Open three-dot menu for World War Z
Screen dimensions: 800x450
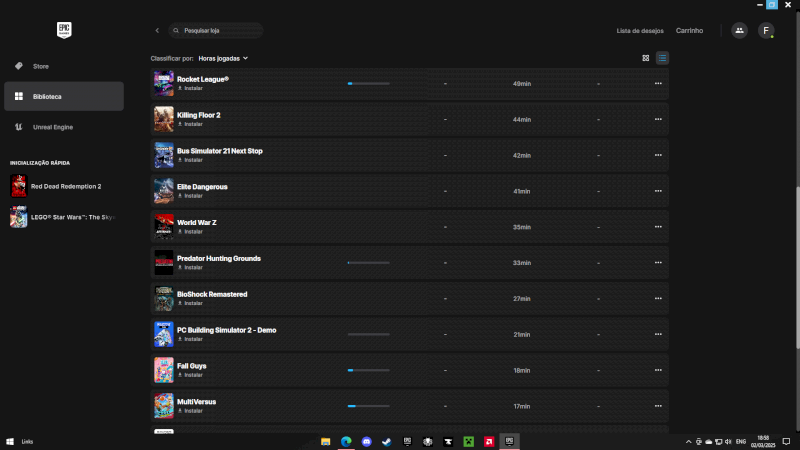(x=657, y=227)
